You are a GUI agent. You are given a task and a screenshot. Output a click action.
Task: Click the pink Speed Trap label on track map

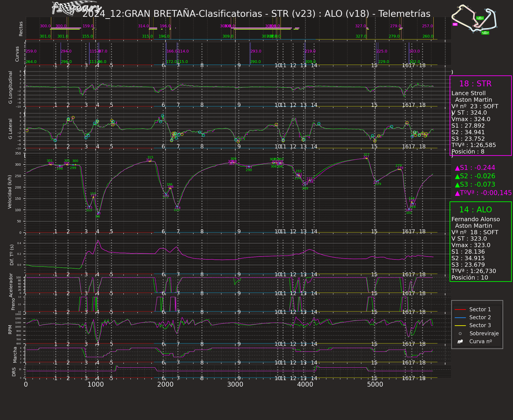[455, 24]
